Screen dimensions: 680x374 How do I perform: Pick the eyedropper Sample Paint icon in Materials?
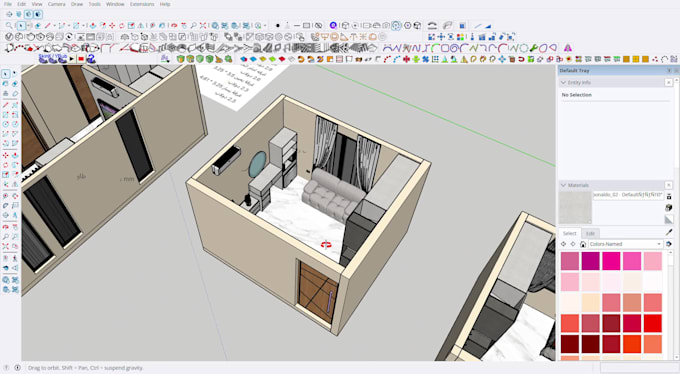pyautogui.click(x=669, y=233)
